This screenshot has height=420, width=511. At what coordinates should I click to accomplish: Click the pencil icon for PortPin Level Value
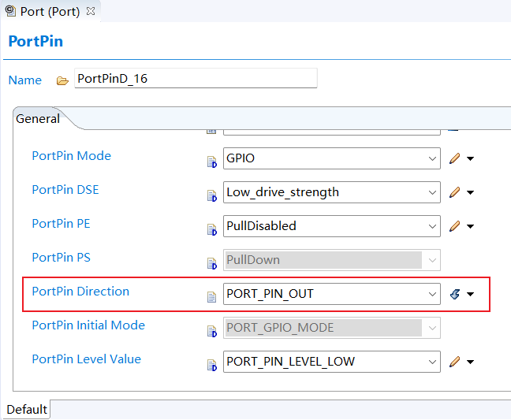click(455, 362)
